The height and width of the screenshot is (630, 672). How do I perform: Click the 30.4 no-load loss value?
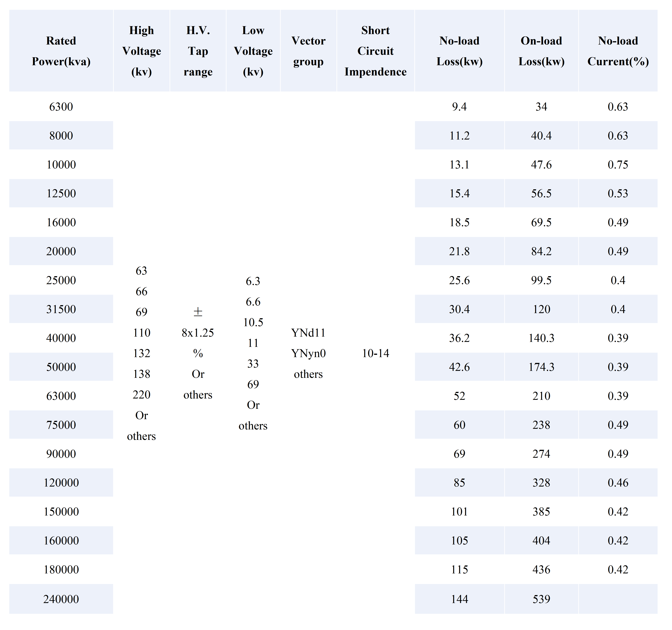pos(460,309)
